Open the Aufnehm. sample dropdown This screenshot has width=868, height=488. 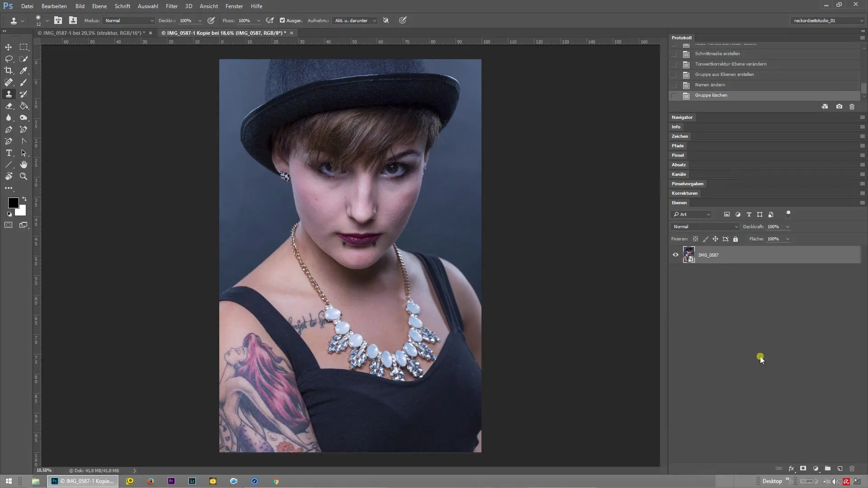tap(355, 20)
